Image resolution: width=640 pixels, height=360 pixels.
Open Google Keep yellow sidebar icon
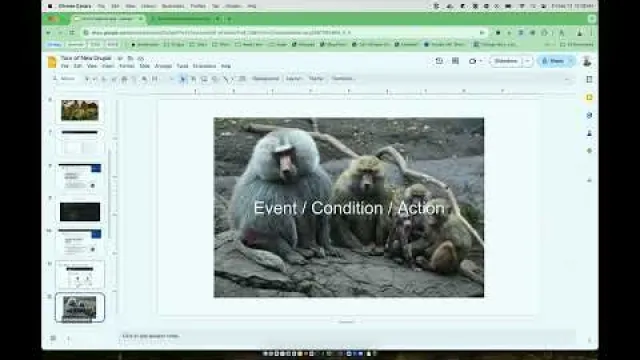click(589, 98)
